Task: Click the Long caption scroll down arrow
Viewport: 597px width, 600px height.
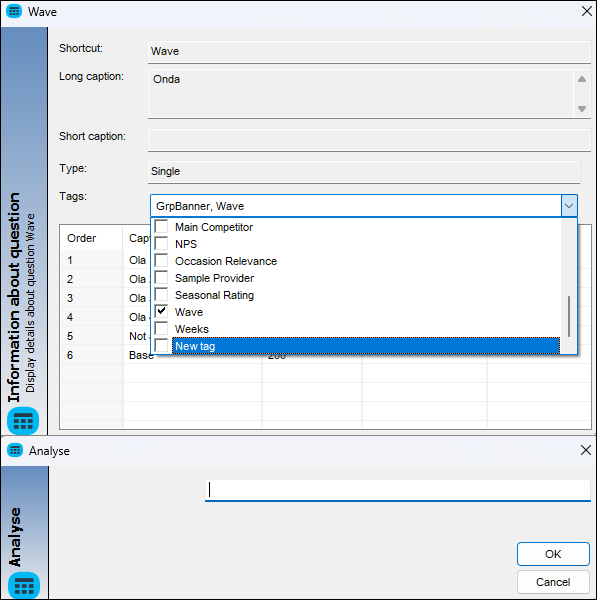Action: coord(582,109)
